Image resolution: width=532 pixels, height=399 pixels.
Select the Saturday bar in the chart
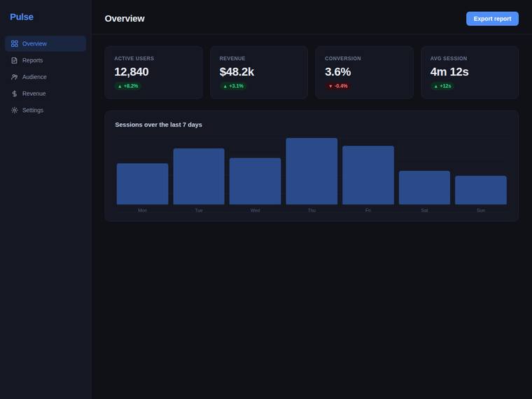[x=424, y=188]
